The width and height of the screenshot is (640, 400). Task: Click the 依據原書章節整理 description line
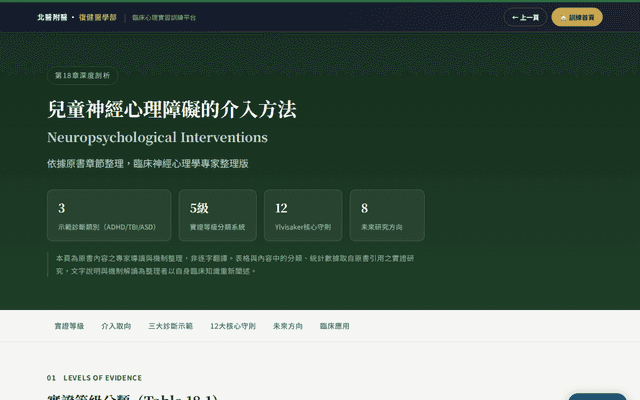148,164
